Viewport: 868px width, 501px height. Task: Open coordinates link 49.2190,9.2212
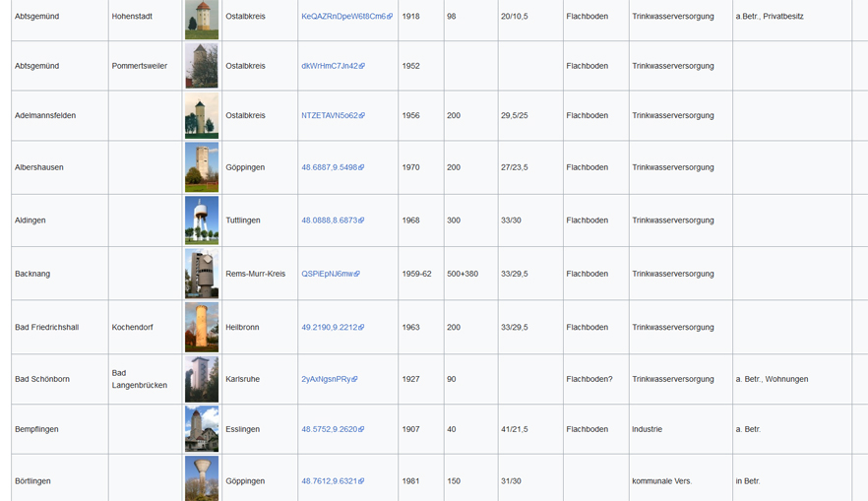(333, 327)
